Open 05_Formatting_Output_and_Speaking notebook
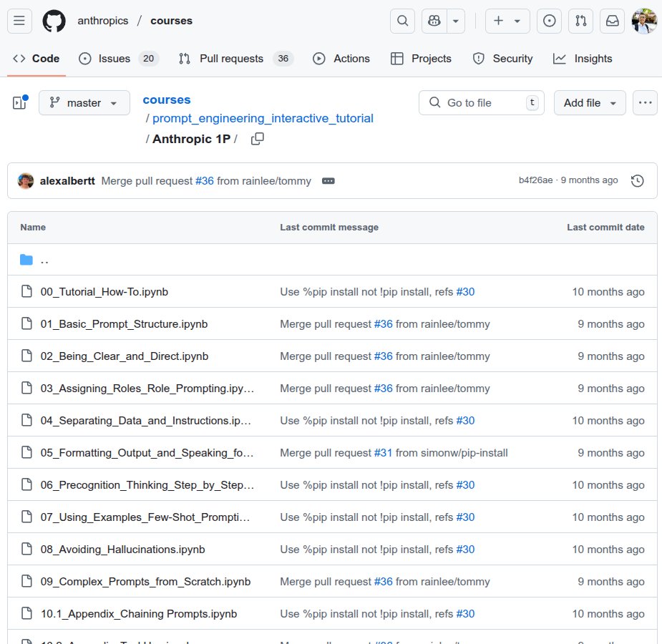 (147, 453)
